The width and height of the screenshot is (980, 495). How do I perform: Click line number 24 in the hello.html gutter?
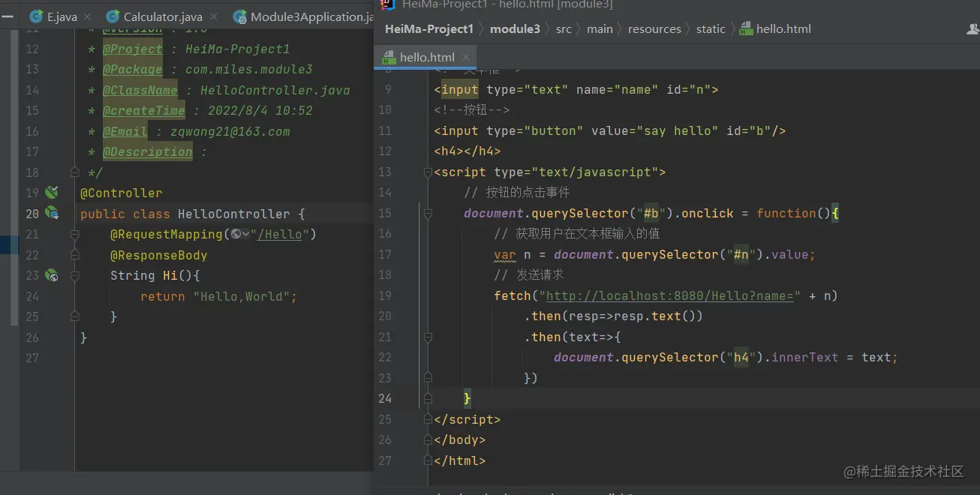click(x=385, y=399)
